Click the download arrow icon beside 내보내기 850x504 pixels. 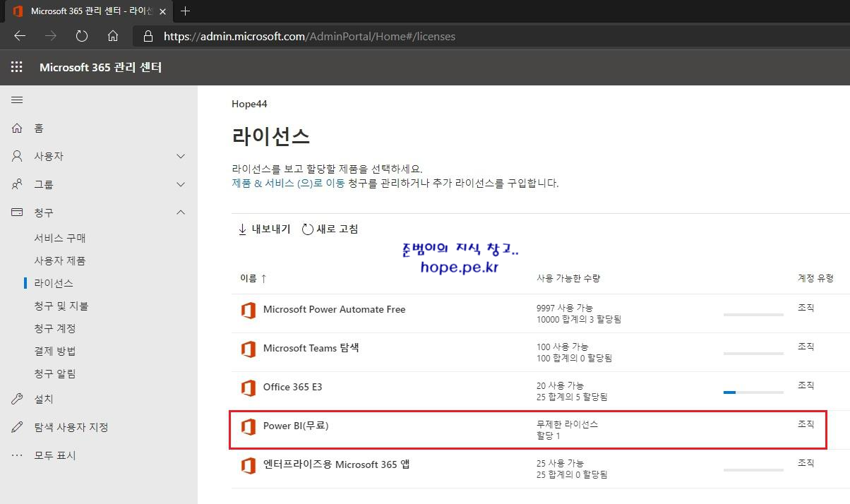(242, 229)
